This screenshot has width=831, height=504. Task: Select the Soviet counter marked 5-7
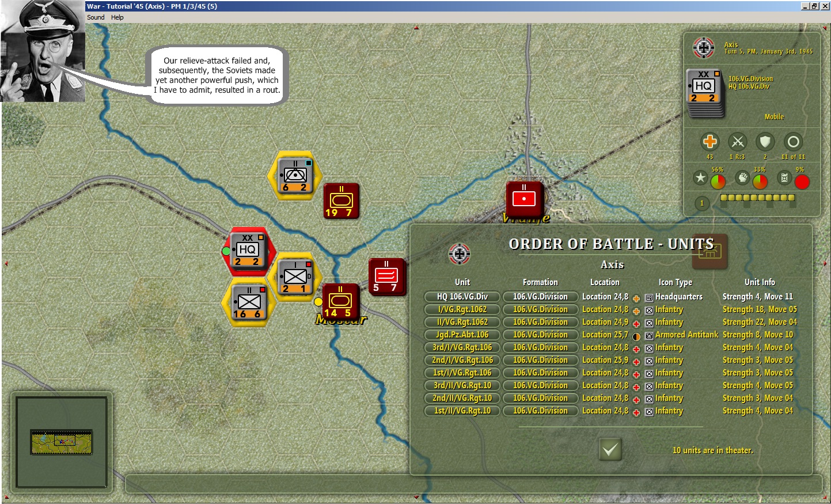click(x=386, y=276)
